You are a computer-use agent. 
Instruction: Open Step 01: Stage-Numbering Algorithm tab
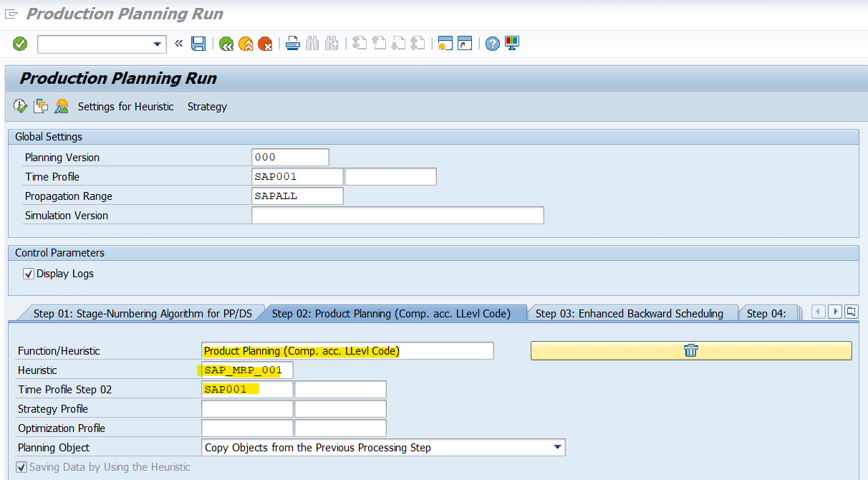coord(143,313)
